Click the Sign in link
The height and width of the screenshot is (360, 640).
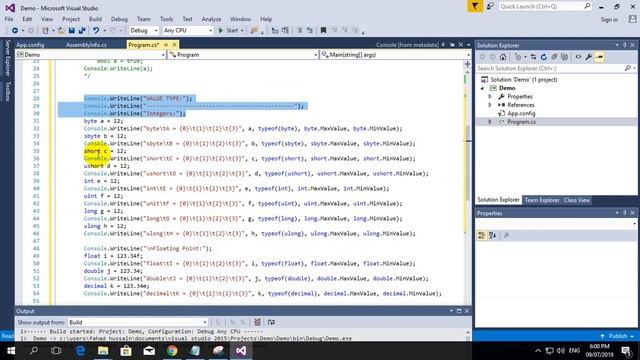coord(609,20)
